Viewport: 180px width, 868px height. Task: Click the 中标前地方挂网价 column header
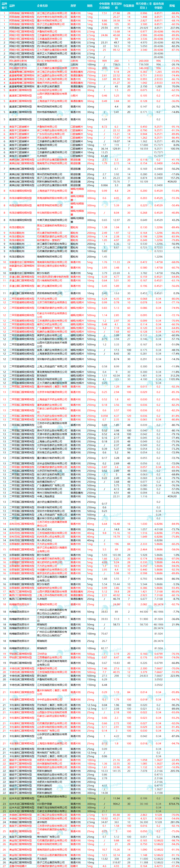pos(104,6)
